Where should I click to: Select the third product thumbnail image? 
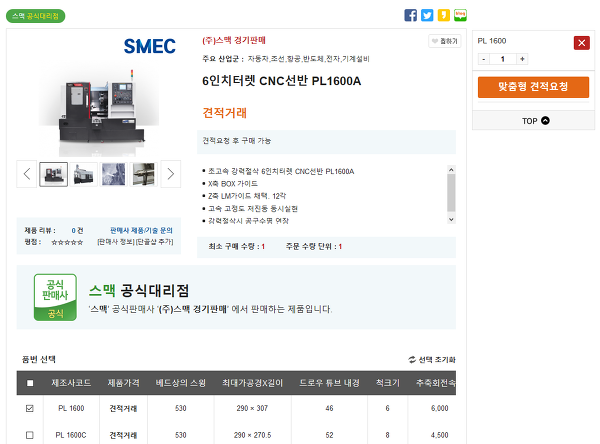(113, 175)
